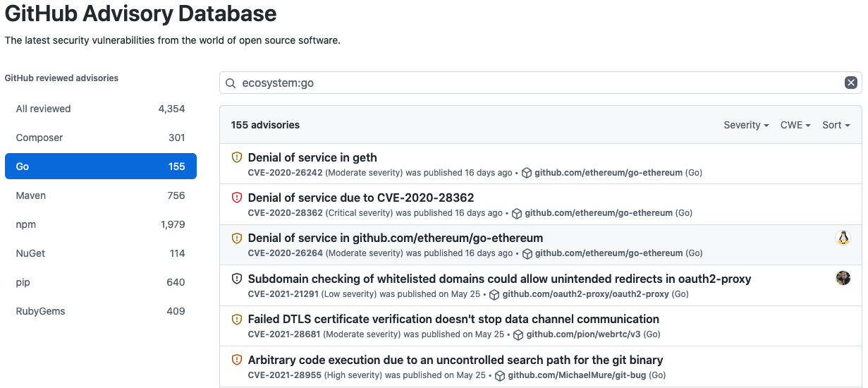Click the penguin avatar on go-ethereum advisory
868x388 pixels.
(x=843, y=238)
